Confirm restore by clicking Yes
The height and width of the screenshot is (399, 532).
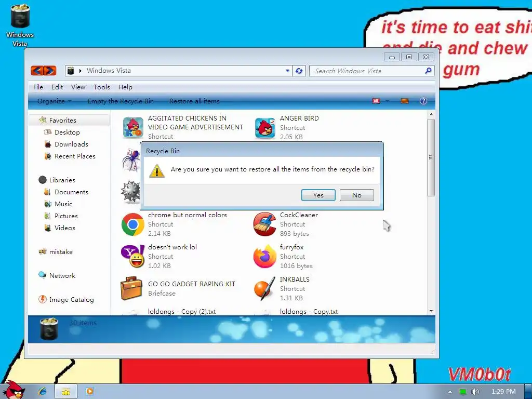[x=318, y=195]
